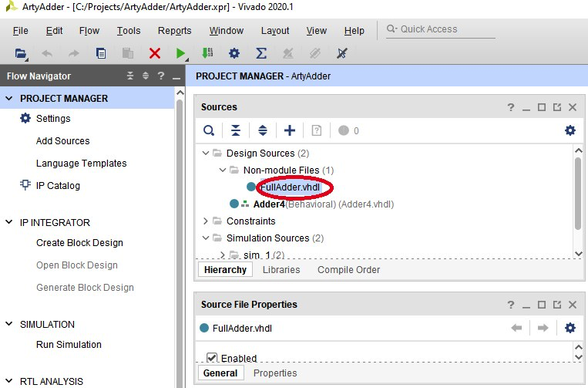
Task: Open the Tools menu
Action: point(129,31)
